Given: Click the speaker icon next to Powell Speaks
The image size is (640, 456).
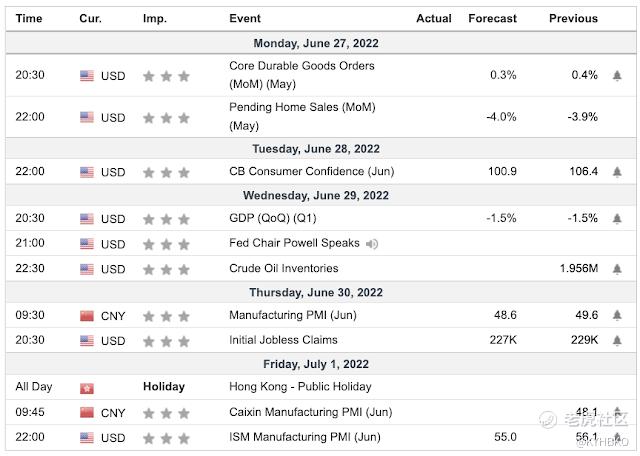Looking at the screenshot, I should click(x=372, y=243).
